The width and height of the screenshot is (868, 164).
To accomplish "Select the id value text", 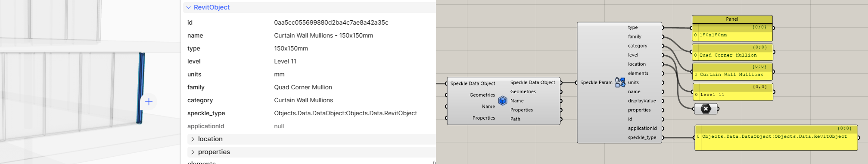I will click(x=331, y=22).
